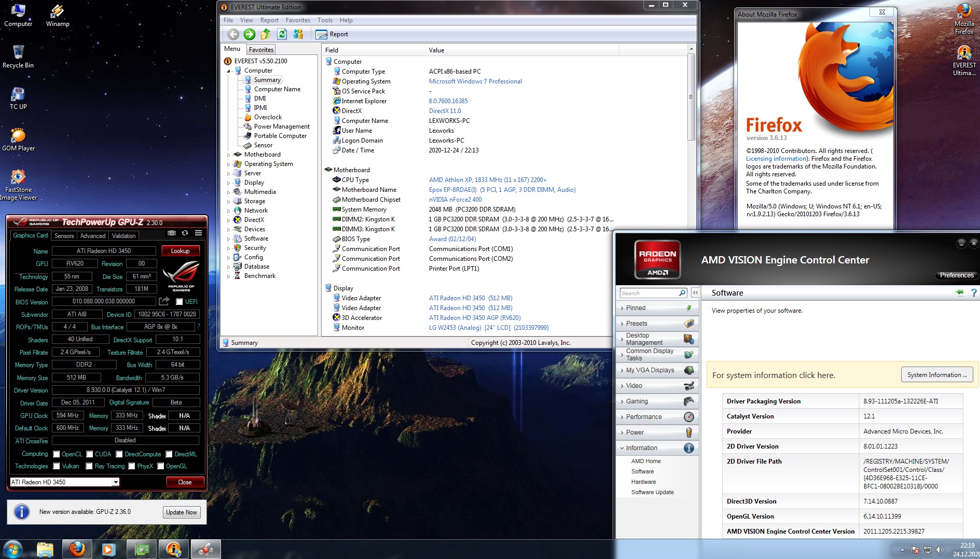Viewport: 980px width, 559px height.
Task: Collapse Information section in AMD sidebar
Action: [657, 448]
